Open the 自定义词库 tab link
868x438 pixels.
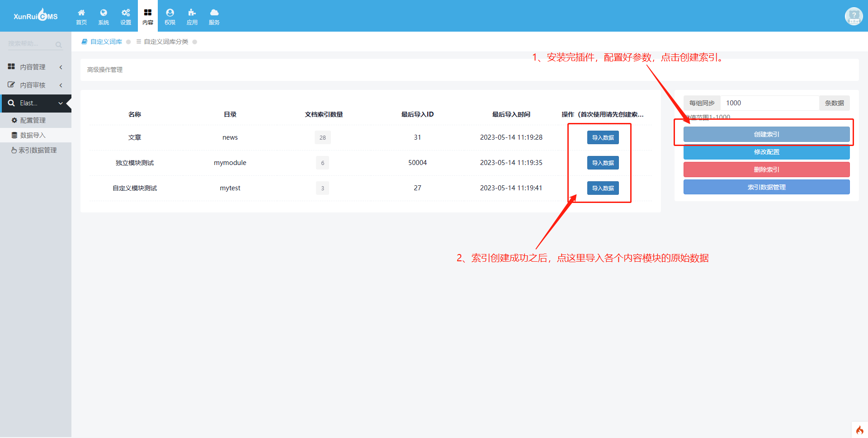point(106,42)
